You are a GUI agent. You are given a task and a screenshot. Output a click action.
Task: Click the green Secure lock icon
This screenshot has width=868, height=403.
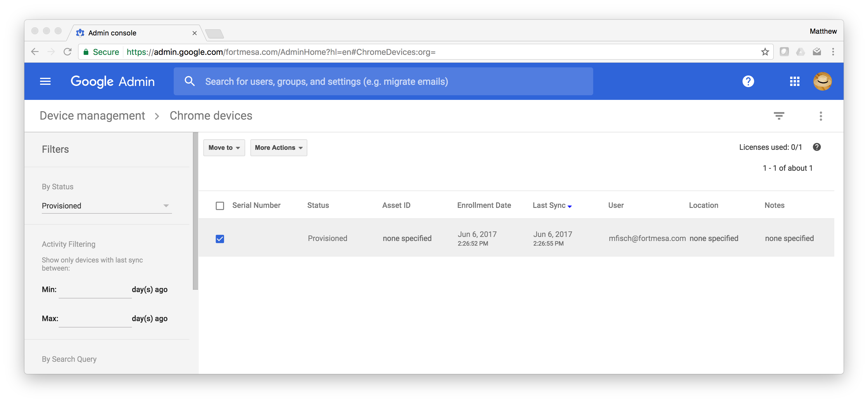click(x=86, y=52)
